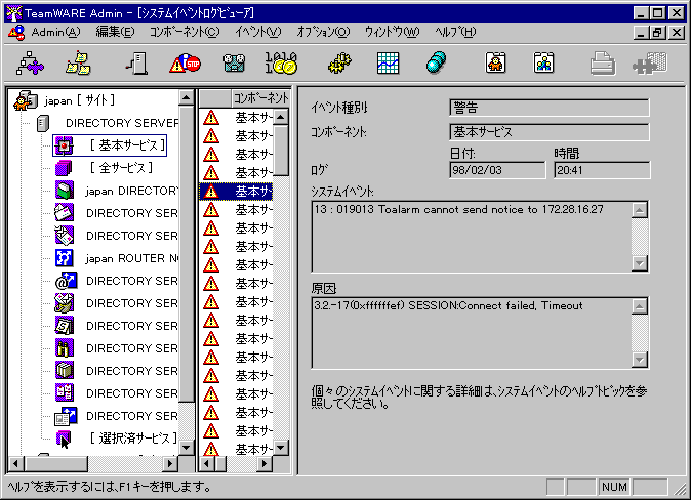691x500 pixels.
Task: Open the warning and stop sign toolbar icon
Action: point(185,63)
